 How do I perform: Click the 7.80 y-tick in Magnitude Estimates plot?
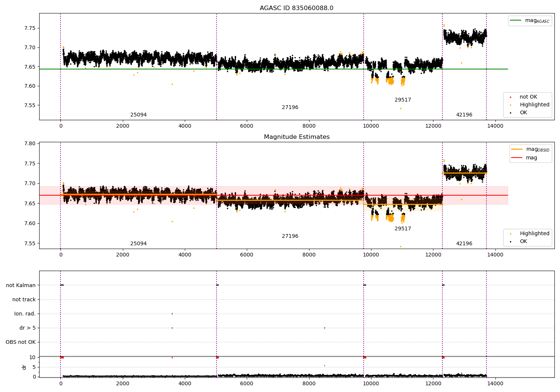click(30, 144)
